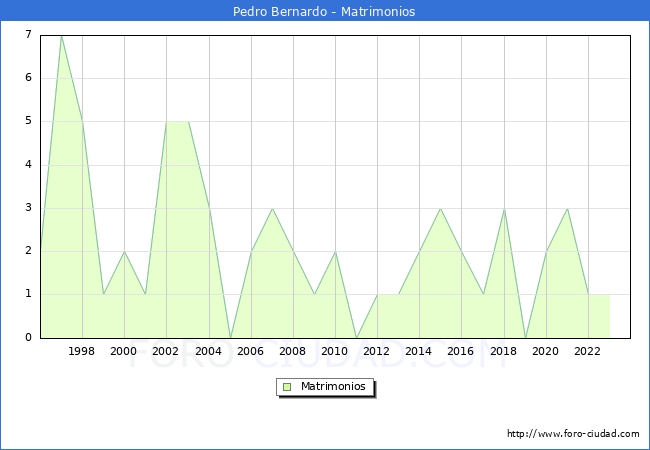Select the 2014 x-axis label
This screenshot has width=650, height=450.
419,351
